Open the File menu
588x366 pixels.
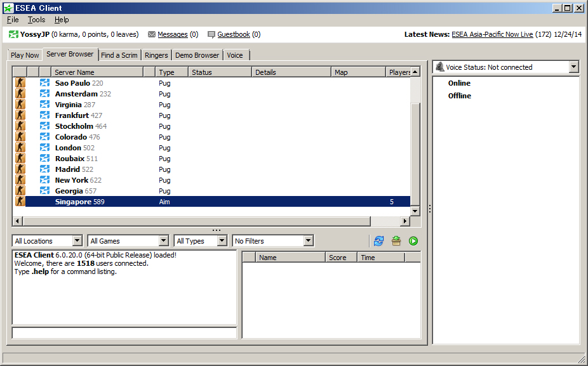click(13, 20)
